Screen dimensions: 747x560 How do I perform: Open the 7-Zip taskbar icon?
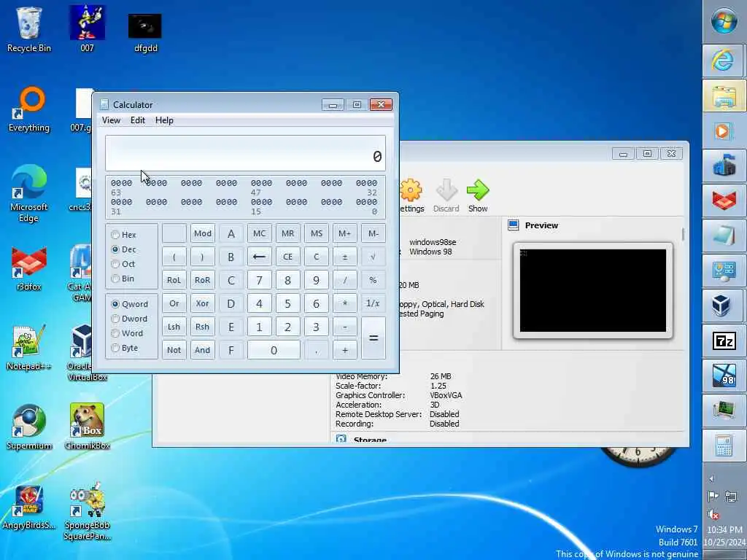[724, 341]
